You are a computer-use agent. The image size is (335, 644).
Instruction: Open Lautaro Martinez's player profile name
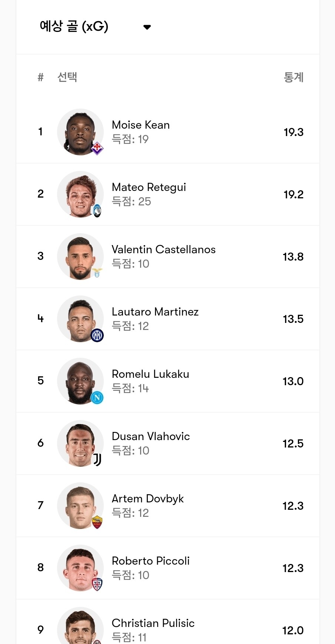tap(155, 312)
